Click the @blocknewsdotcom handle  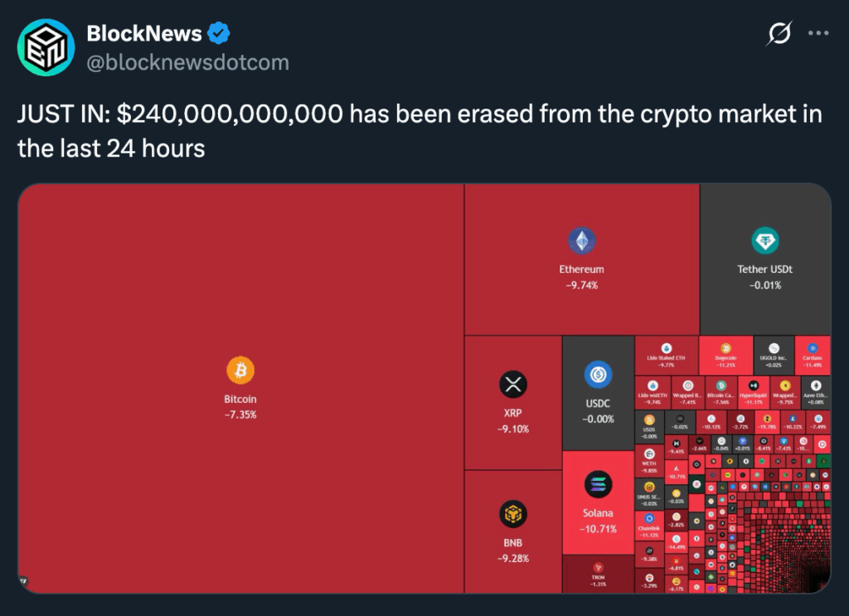click(x=188, y=62)
